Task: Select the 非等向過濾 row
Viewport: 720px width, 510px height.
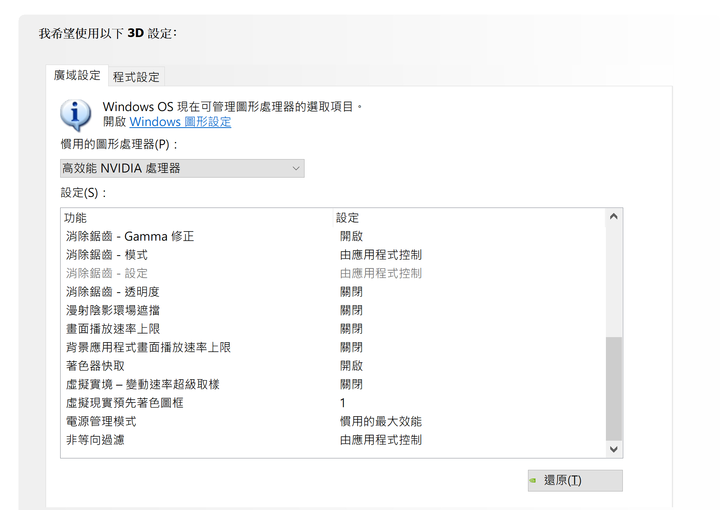Action: click(333, 440)
